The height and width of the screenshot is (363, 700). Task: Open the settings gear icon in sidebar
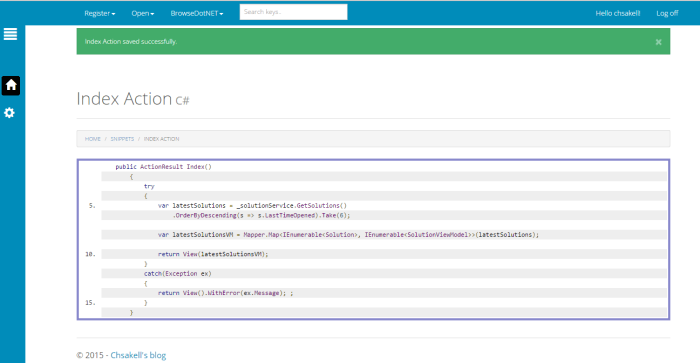click(9, 113)
